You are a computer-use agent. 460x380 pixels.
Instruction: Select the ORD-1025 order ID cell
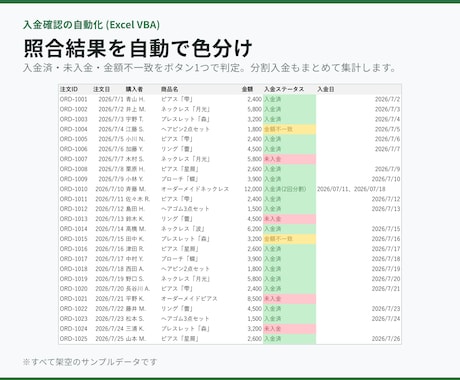[x=74, y=339]
